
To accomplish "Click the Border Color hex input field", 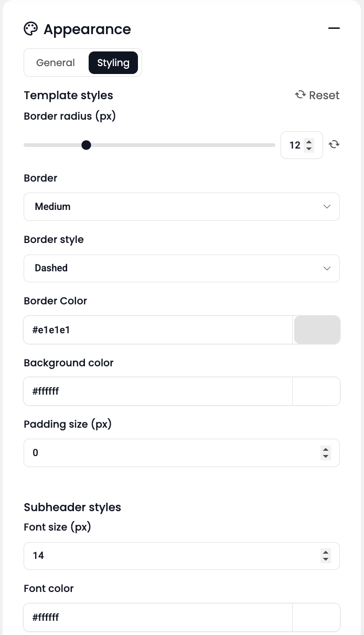I will point(157,330).
